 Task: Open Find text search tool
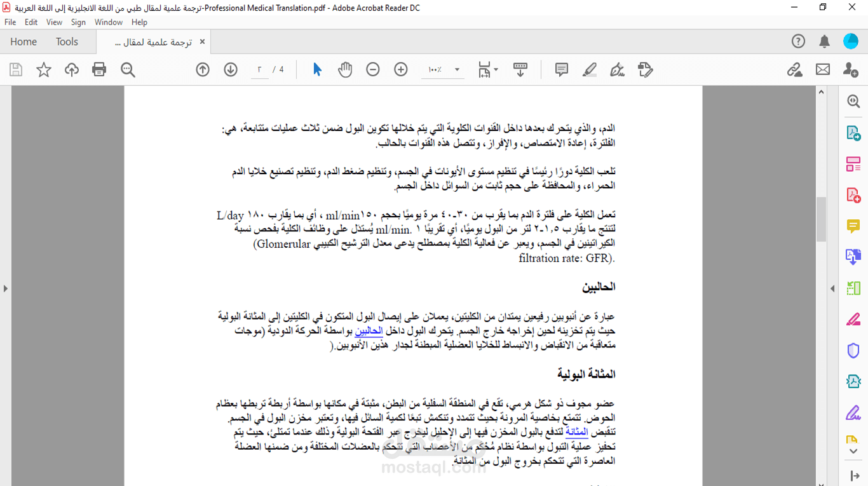pyautogui.click(x=128, y=70)
